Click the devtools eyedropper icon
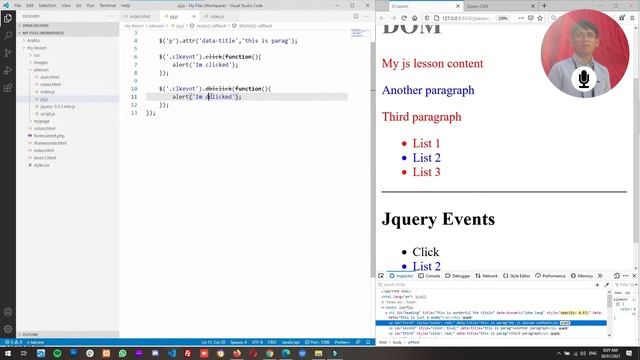 (607, 284)
